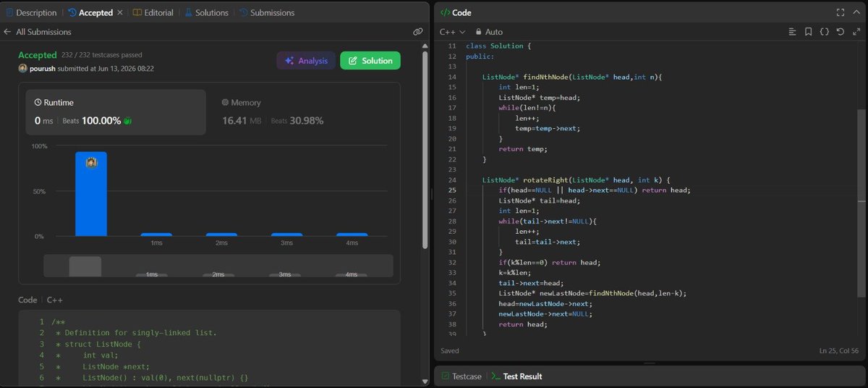
Task: Click the green Solution button
Action: pyautogui.click(x=370, y=61)
